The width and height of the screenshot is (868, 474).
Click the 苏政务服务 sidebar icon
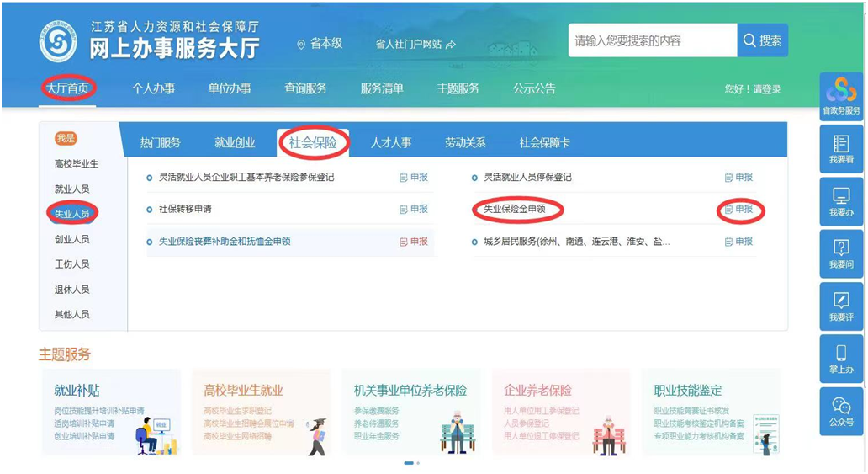click(840, 96)
